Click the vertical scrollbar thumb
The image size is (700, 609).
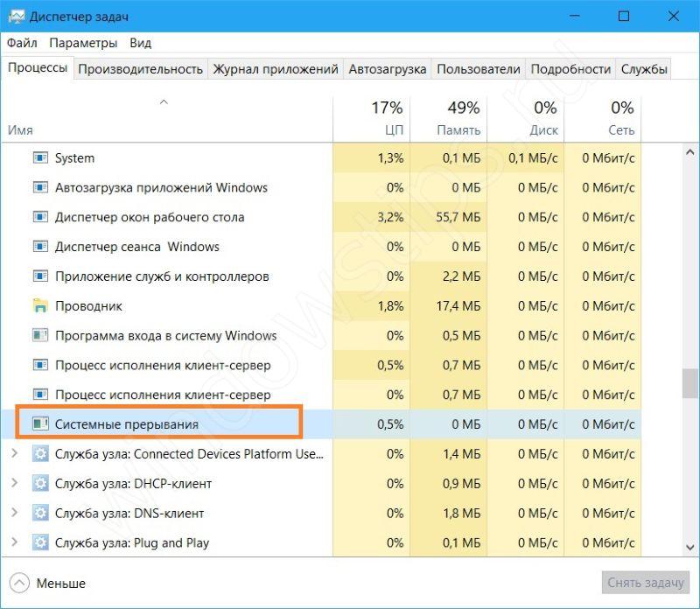point(690,383)
